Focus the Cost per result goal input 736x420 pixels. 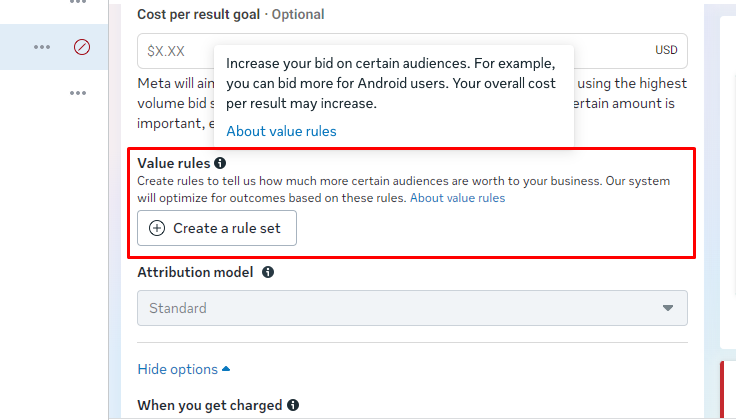point(175,50)
